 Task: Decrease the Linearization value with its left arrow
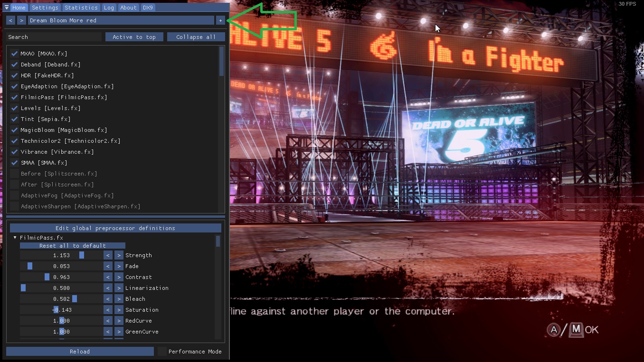tap(108, 288)
